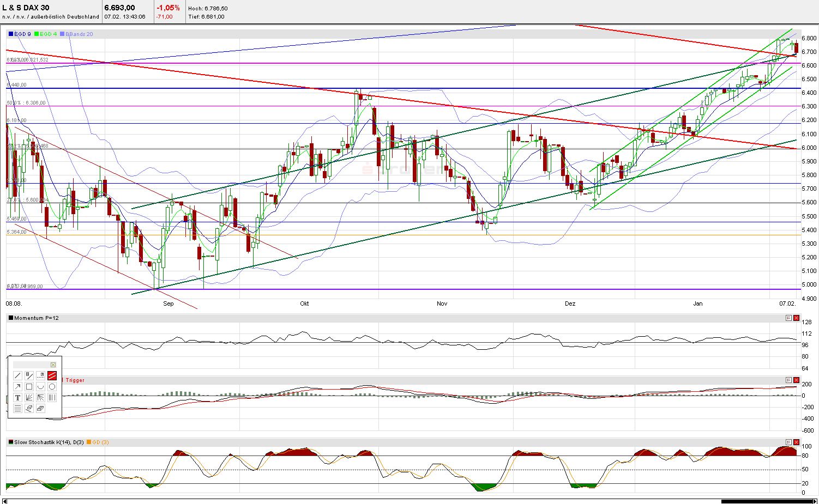Select the fan lines tool pointing down-left
This screenshot has width=819, height=504.
point(29,397)
